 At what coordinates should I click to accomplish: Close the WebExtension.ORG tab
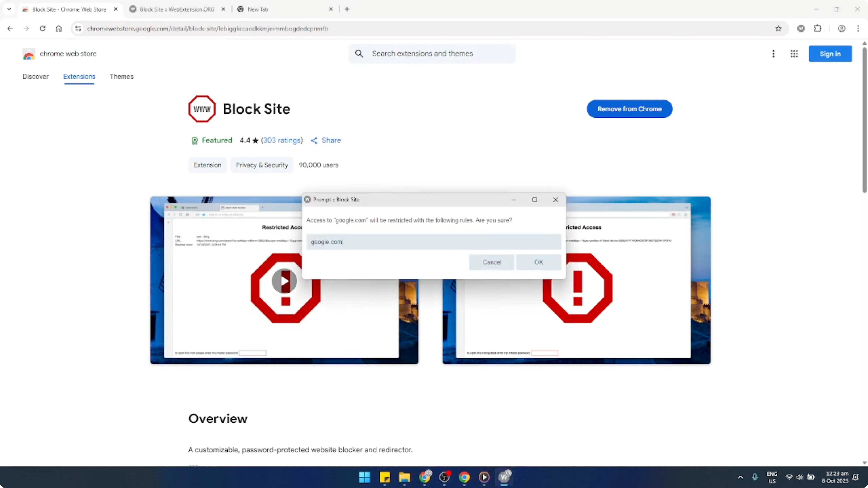tap(223, 9)
